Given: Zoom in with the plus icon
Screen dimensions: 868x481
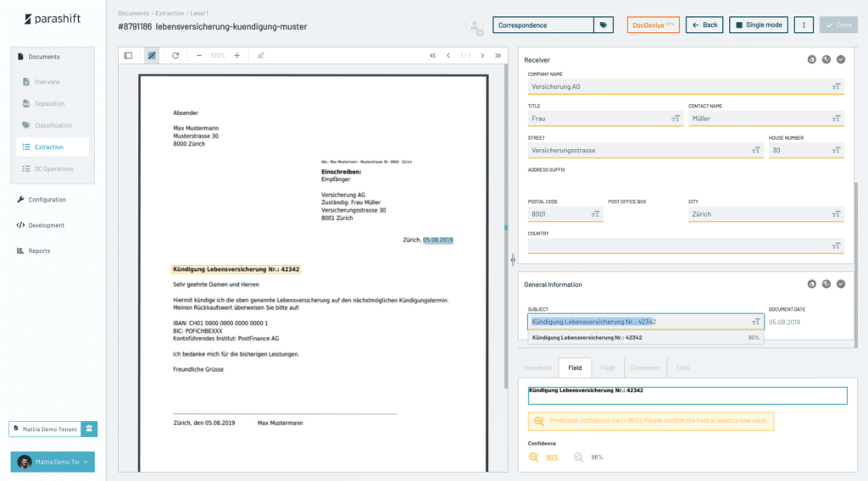Looking at the screenshot, I should [236, 55].
